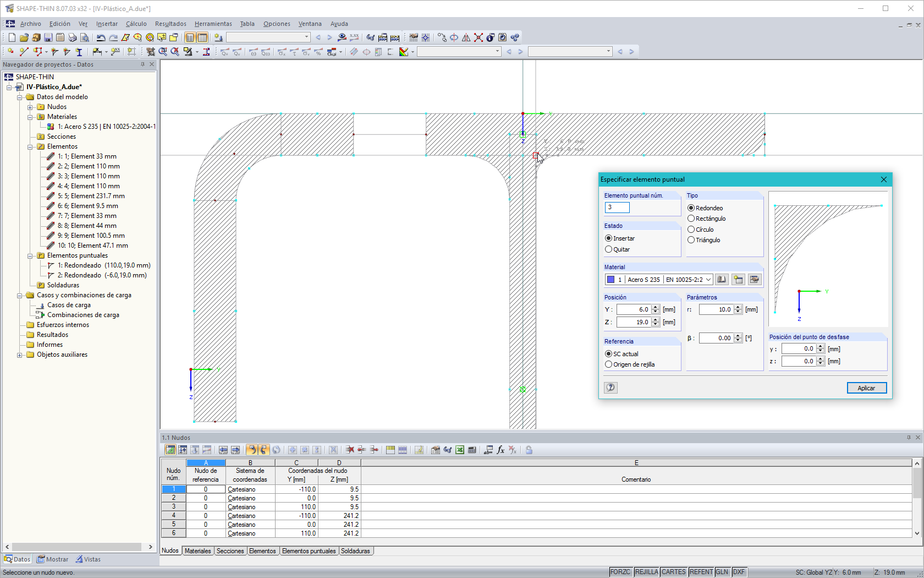
Task: Expand the Objetos auxiliares tree node
Action: coord(20,355)
